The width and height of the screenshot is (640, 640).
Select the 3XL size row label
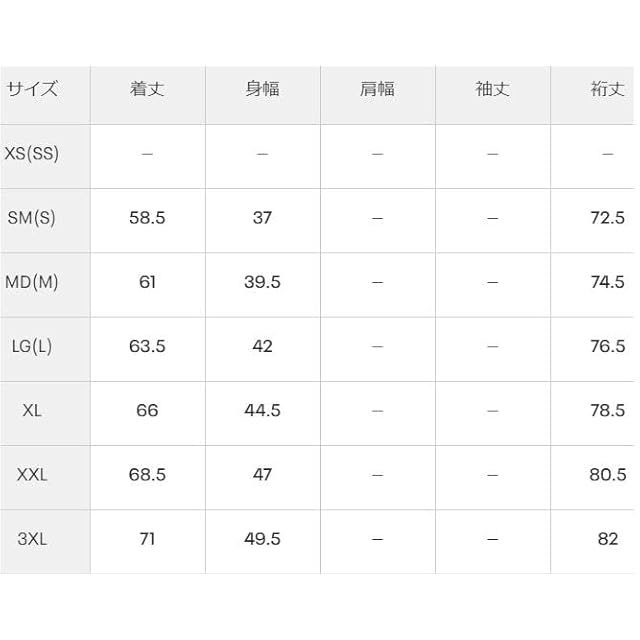[32, 538]
